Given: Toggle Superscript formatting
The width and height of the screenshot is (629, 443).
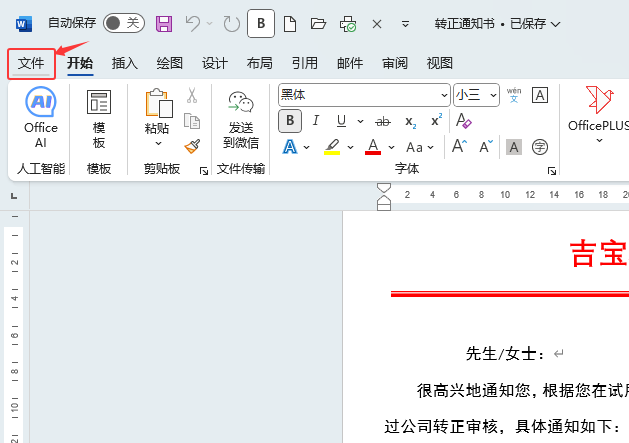Looking at the screenshot, I should 436,120.
